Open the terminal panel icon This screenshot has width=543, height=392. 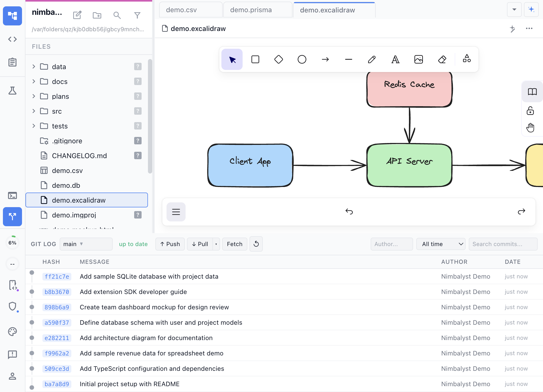tap(12, 195)
